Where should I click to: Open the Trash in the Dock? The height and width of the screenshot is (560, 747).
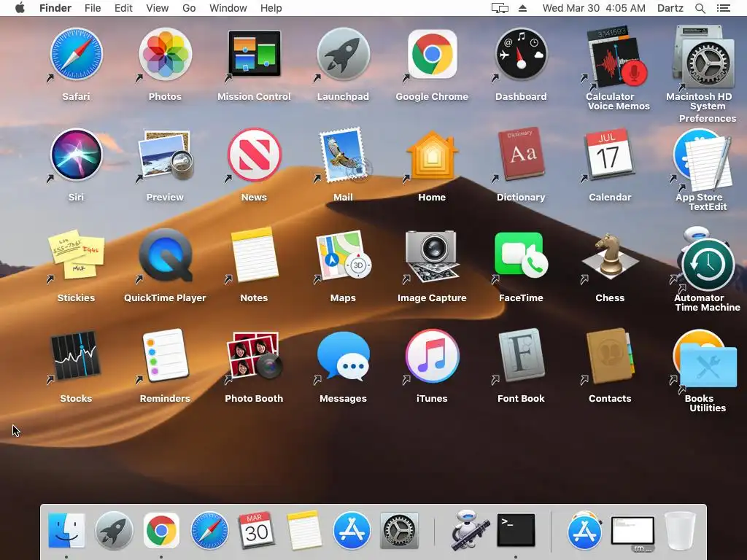[680, 530]
